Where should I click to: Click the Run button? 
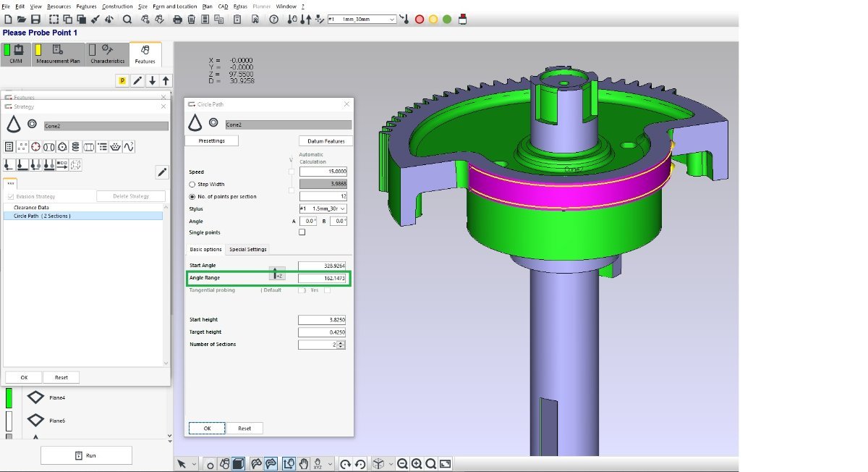coord(86,455)
